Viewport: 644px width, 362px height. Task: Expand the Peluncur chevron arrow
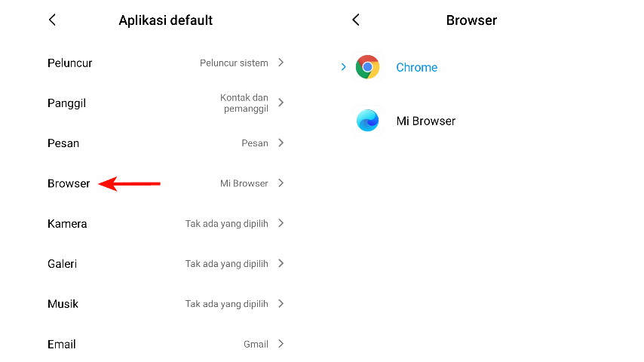pos(281,63)
